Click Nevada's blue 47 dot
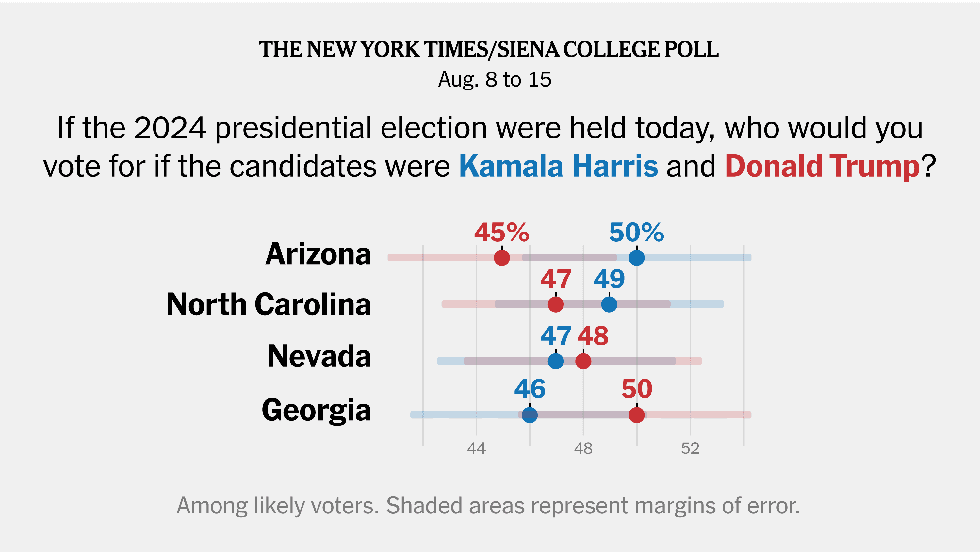This screenshot has height=552, width=980. (556, 361)
